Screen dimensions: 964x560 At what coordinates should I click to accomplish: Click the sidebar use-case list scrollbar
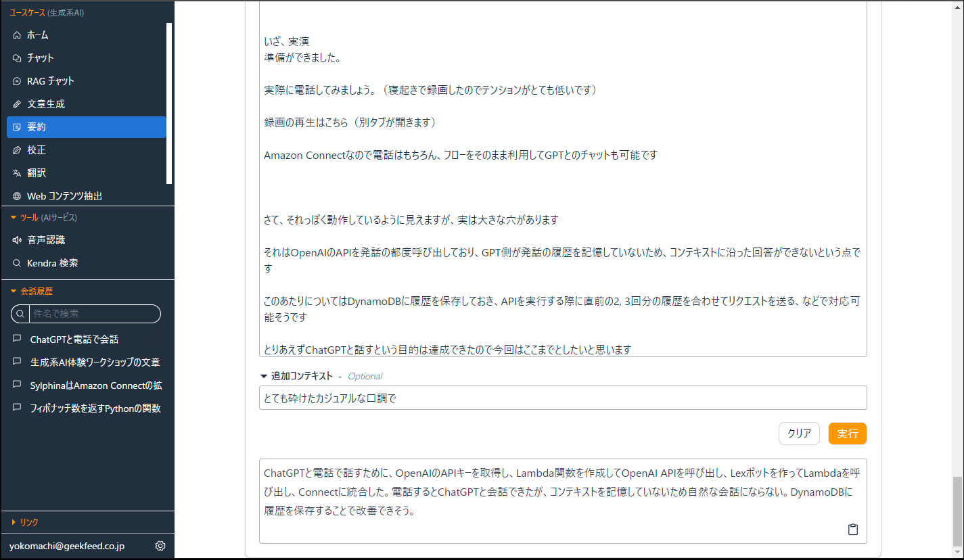pyautogui.click(x=169, y=103)
